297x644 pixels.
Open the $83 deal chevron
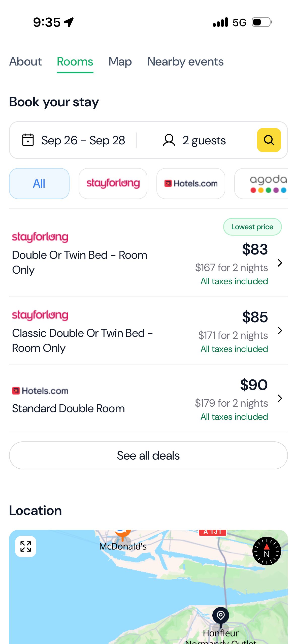pos(280,263)
